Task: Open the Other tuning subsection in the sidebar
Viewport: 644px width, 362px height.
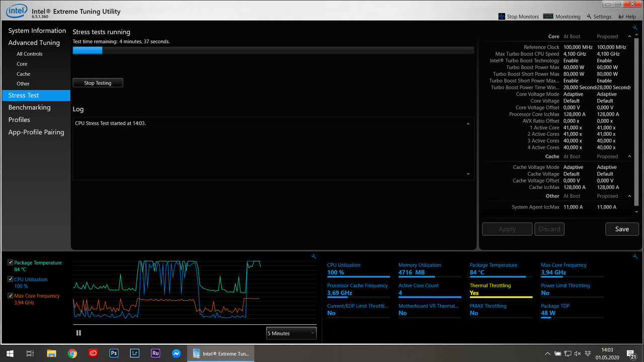Action: pyautogui.click(x=23, y=83)
